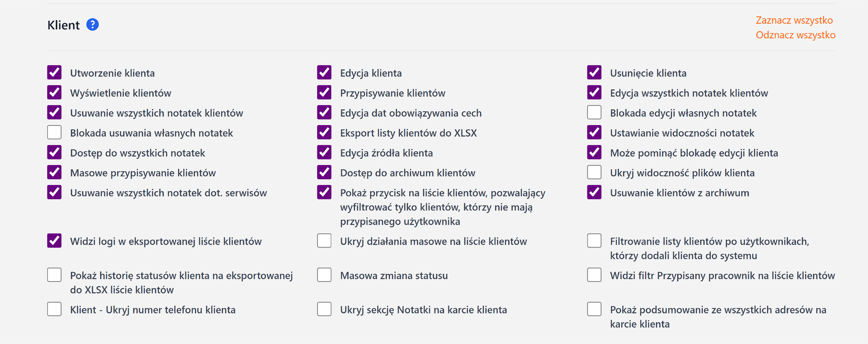This screenshot has height=344, width=868.
Task: Toggle 'Eksport listy klientów do XLSX'
Action: click(324, 132)
